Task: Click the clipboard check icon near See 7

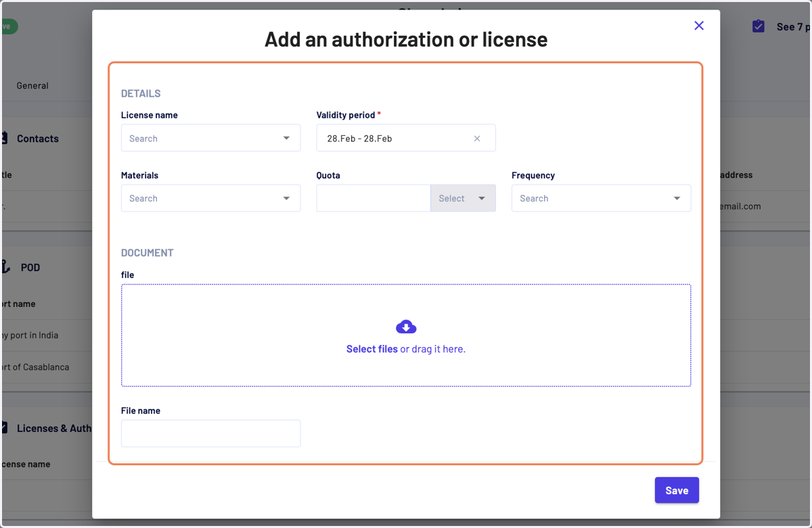Action: pos(759,26)
